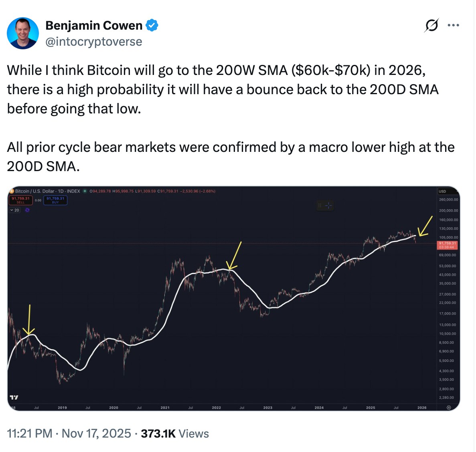
Task: Click the blue verified badge next to Benjamin Cowen
Action: [152, 25]
